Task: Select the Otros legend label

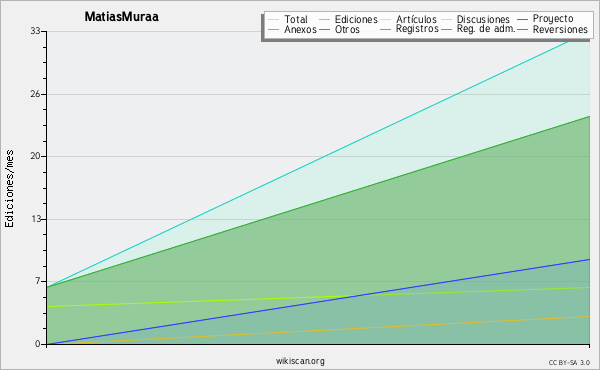Action: coord(347,29)
